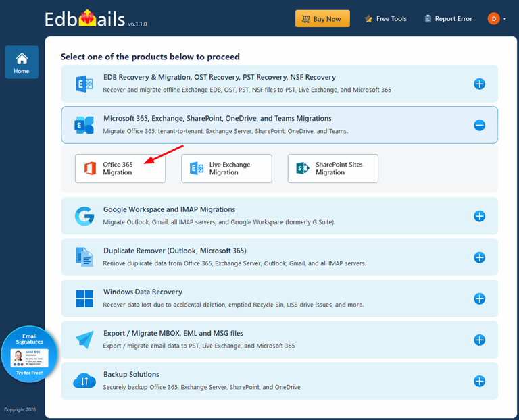Viewport: 519px width, 420px height.
Task: Click the Exchange icon in Live Exchange Migration
Action: click(x=197, y=168)
